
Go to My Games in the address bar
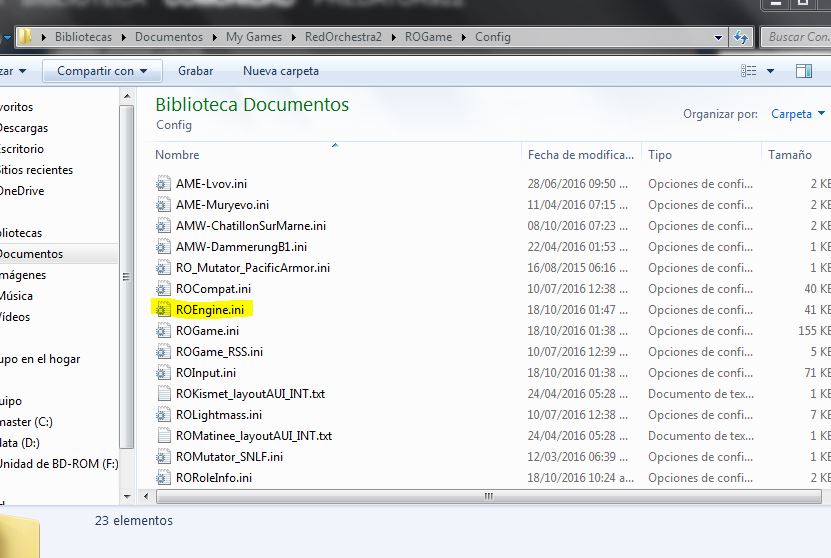[254, 37]
